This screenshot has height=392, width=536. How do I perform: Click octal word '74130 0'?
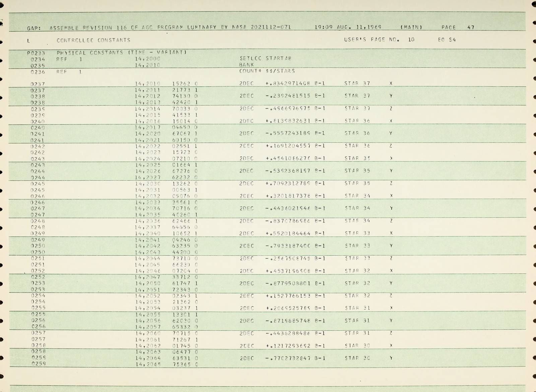[185, 96]
